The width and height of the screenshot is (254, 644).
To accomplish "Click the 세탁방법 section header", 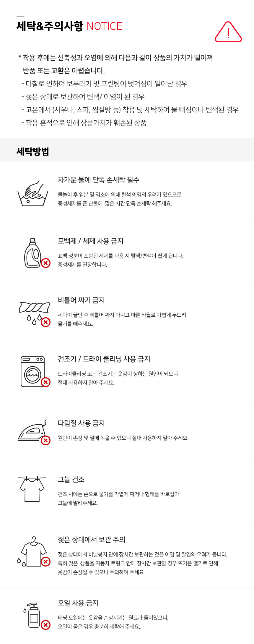I will pos(32,151).
